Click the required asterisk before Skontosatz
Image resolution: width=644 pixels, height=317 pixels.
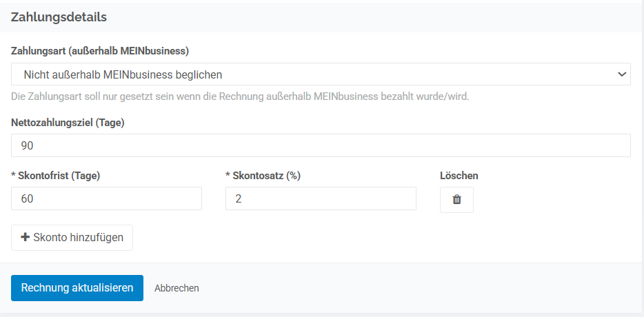tap(228, 176)
